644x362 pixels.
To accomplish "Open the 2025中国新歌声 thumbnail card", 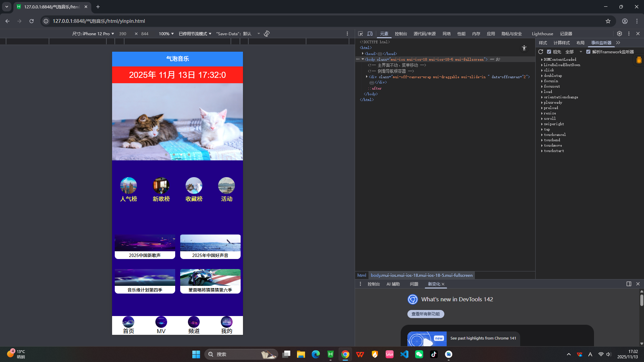I will pyautogui.click(x=145, y=247).
